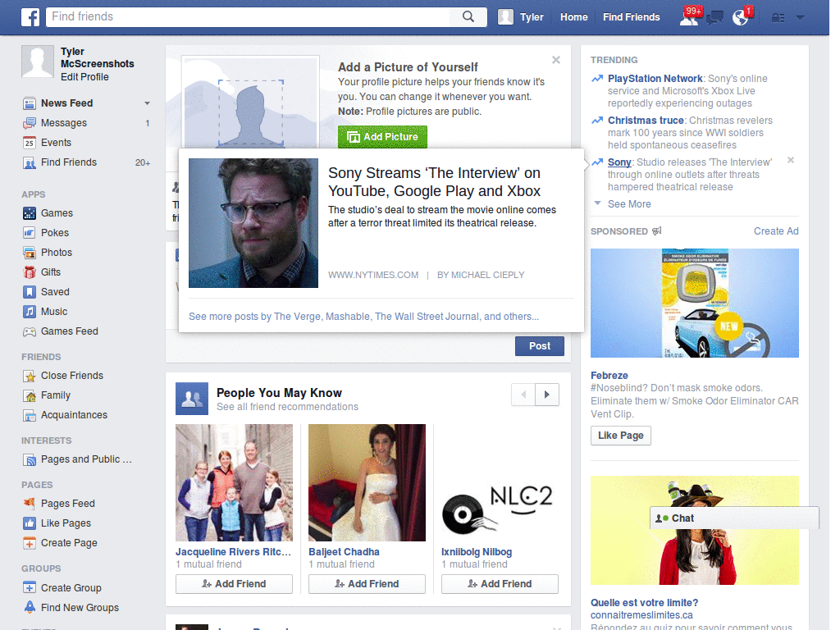Click the Facebook logo icon

(30, 17)
